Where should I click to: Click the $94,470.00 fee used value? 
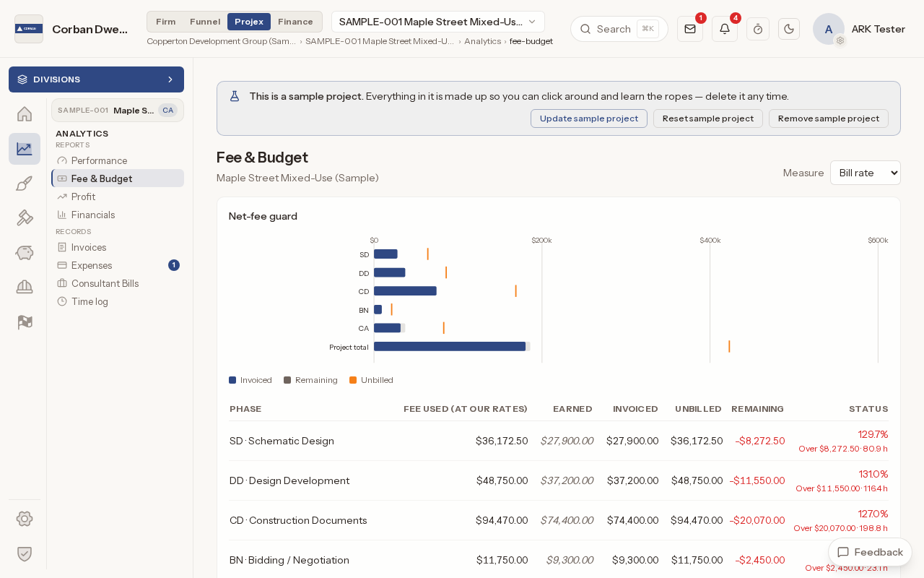pyautogui.click(x=502, y=520)
